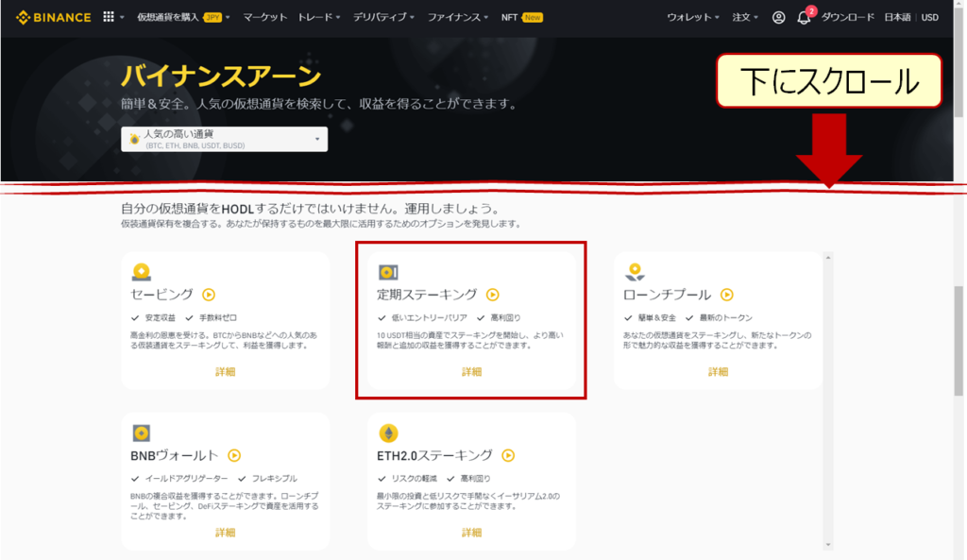Viewport: 967px width, 560px height.
Task: Open 詳細 link for 定期ステーキング
Action: pyautogui.click(x=472, y=371)
